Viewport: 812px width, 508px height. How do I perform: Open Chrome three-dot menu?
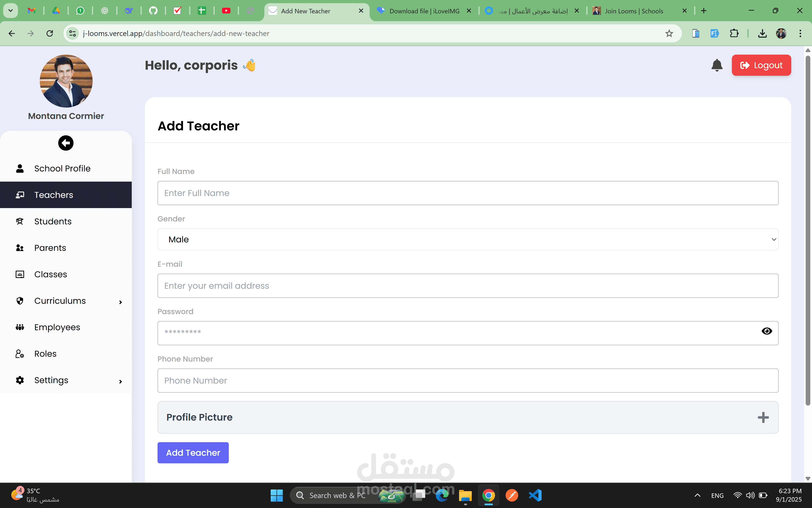(x=800, y=33)
